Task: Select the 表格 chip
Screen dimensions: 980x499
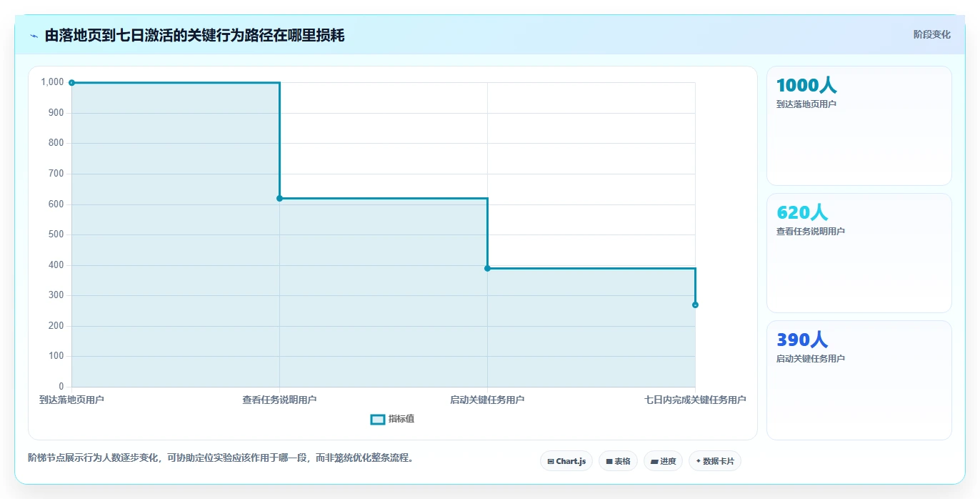Action: click(x=618, y=461)
